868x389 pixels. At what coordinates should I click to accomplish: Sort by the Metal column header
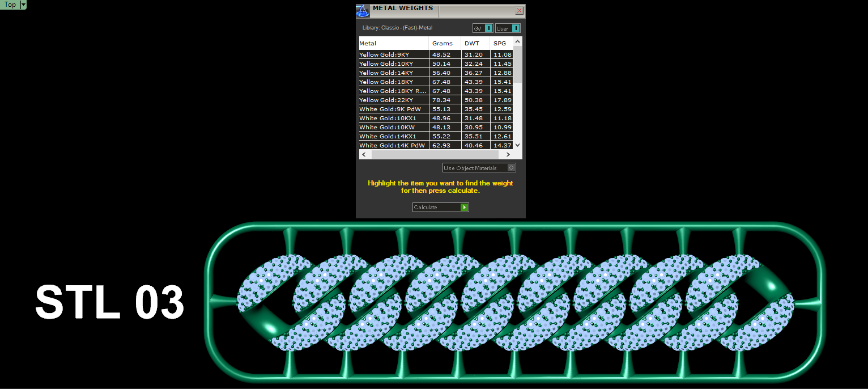click(394, 43)
